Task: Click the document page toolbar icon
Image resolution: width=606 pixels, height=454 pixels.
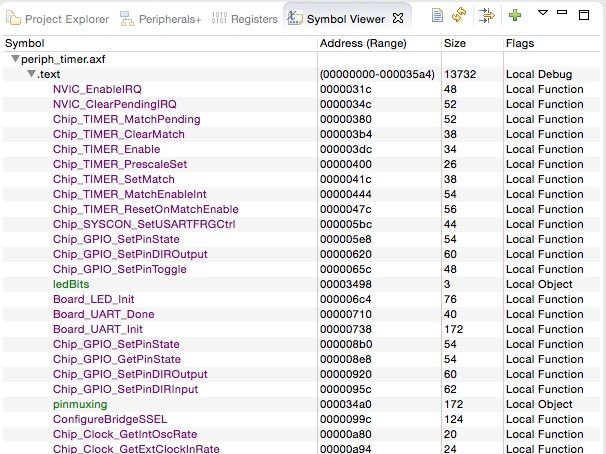Action: tap(437, 16)
